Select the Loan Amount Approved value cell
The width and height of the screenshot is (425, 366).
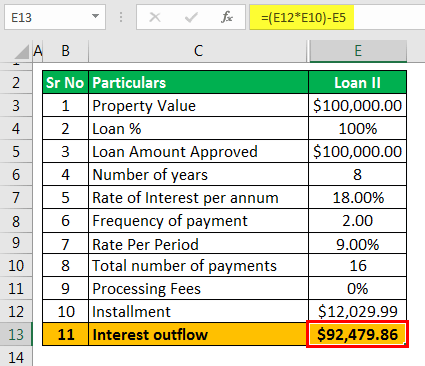coord(357,151)
